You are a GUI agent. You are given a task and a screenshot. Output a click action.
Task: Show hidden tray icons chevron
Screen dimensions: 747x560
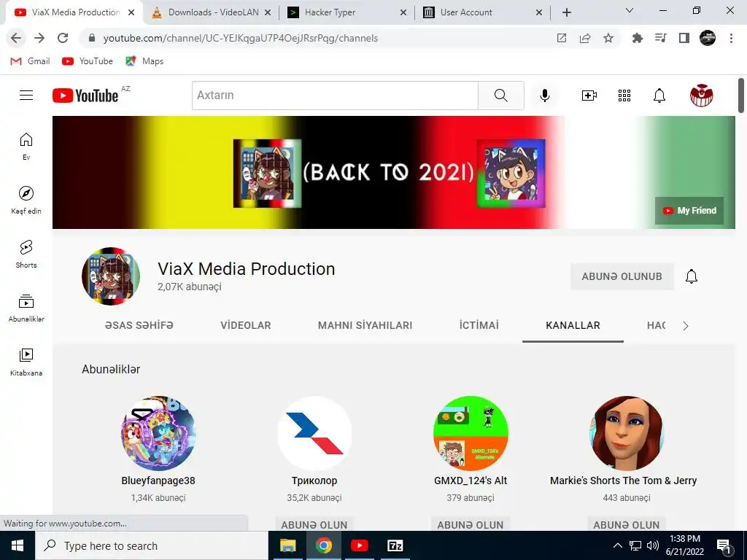point(617,545)
